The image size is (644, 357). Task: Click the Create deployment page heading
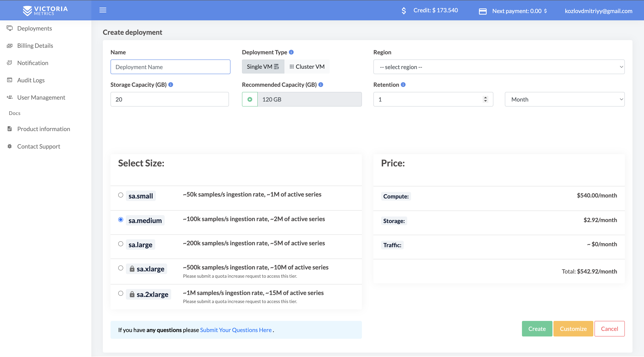(132, 32)
